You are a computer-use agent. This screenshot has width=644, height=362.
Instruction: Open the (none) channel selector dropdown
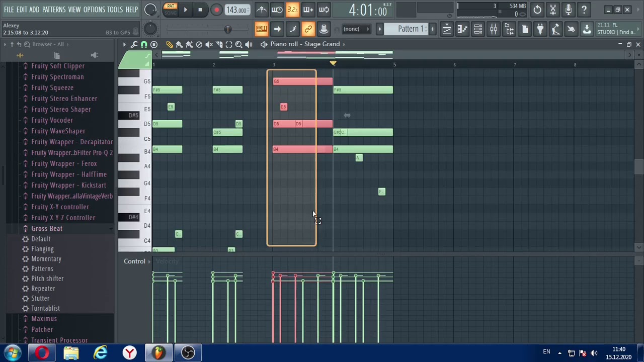355,29
